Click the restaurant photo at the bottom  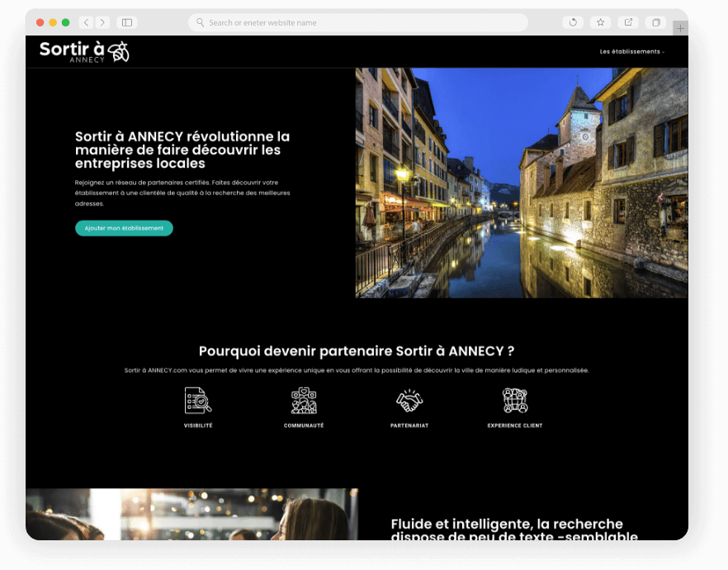[191, 514]
